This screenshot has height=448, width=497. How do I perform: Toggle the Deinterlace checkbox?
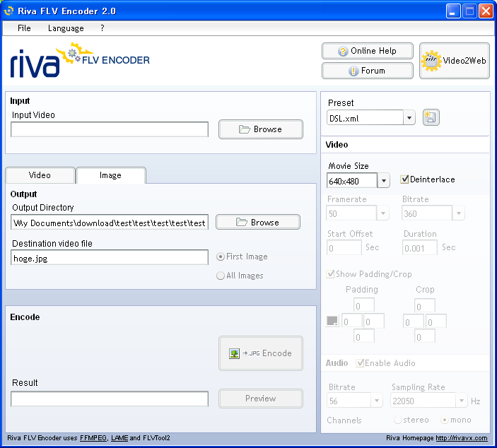(404, 179)
